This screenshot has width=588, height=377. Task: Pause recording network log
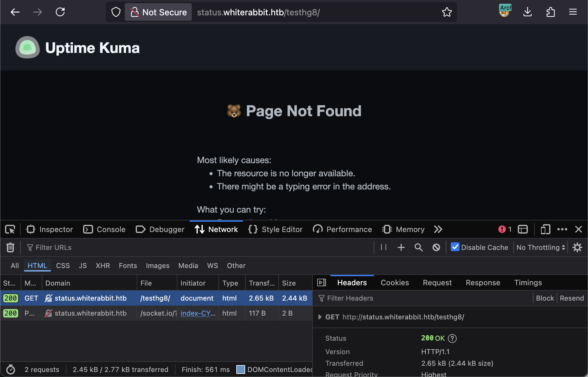click(383, 247)
